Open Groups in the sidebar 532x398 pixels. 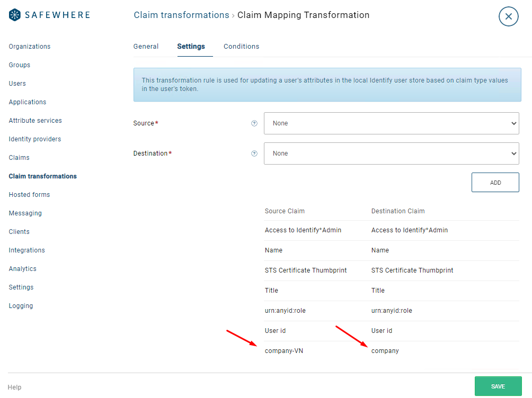(19, 65)
